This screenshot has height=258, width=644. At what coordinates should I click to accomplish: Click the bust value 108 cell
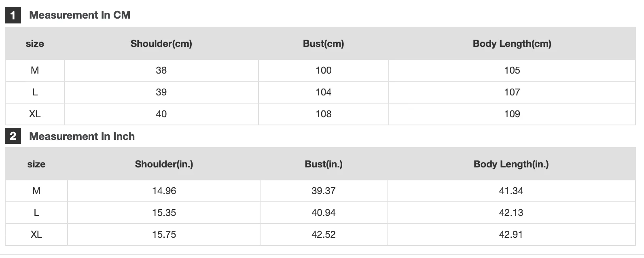click(323, 114)
